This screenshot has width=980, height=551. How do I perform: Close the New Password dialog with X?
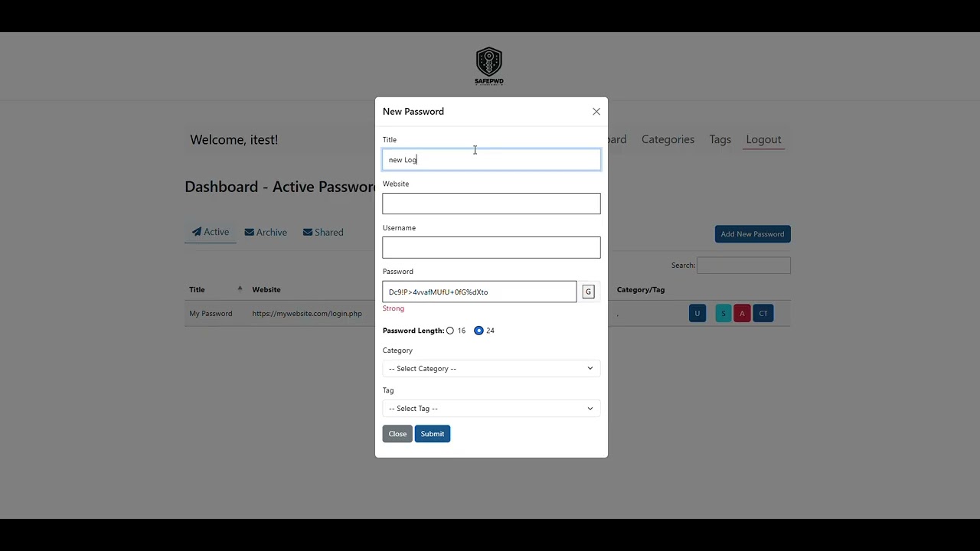596,112
